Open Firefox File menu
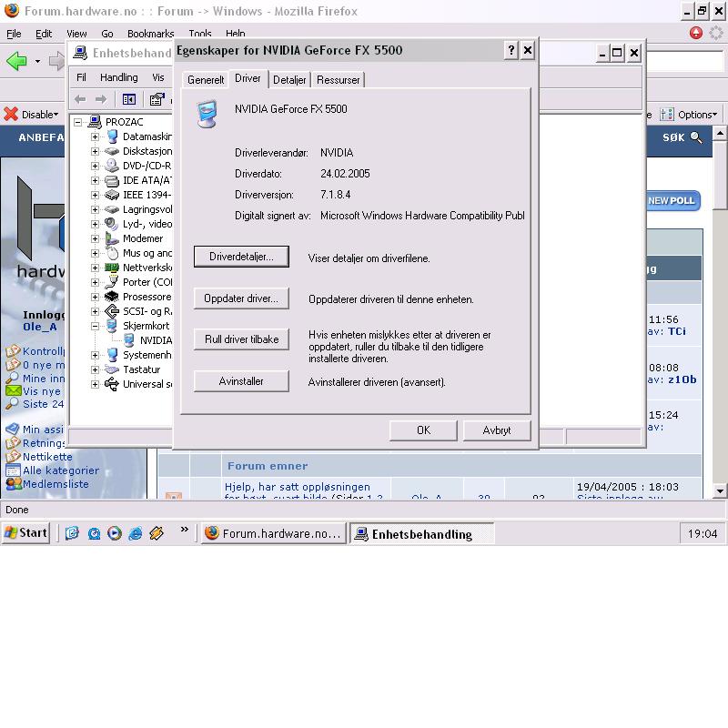The height and width of the screenshot is (728, 728). click(x=14, y=34)
